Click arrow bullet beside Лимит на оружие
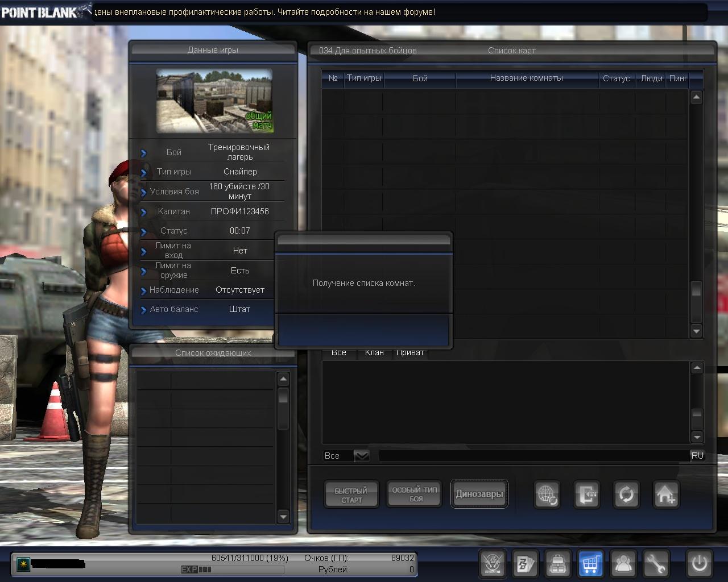The image size is (728, 582). (x=143, y=271)
